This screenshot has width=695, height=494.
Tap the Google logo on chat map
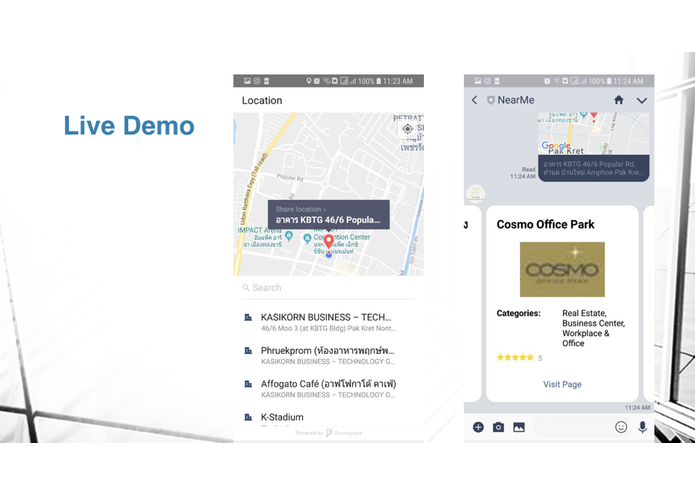pos(556,146)
